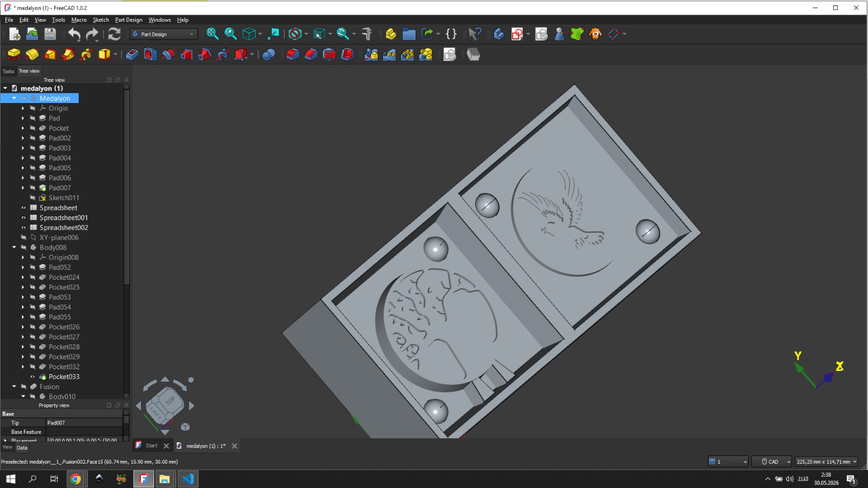This screenshot has height=488, width=868.
Task: Click Fit All view icon
Action: click(213, 34)
